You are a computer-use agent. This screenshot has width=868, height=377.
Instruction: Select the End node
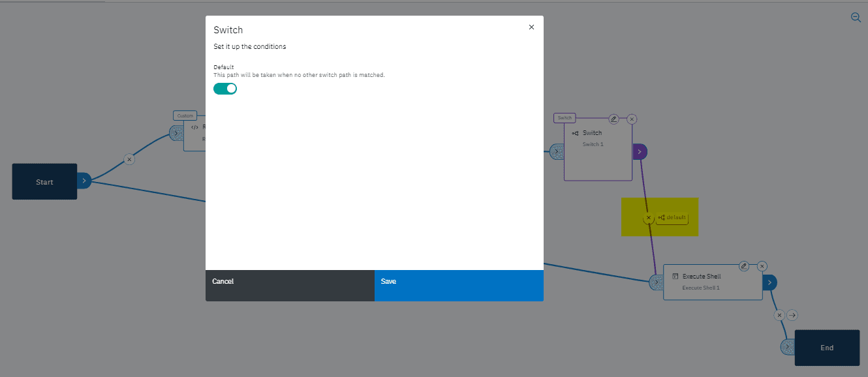(827, 348)
